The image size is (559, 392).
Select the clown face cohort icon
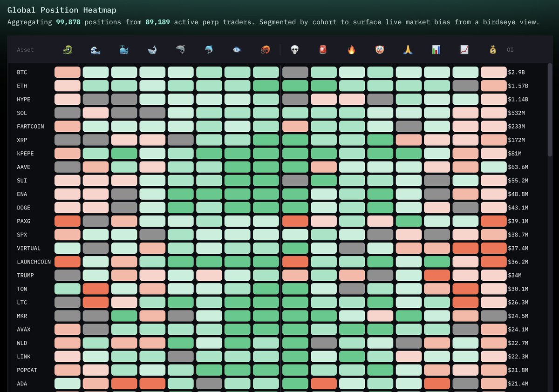(x=380, y=49)
